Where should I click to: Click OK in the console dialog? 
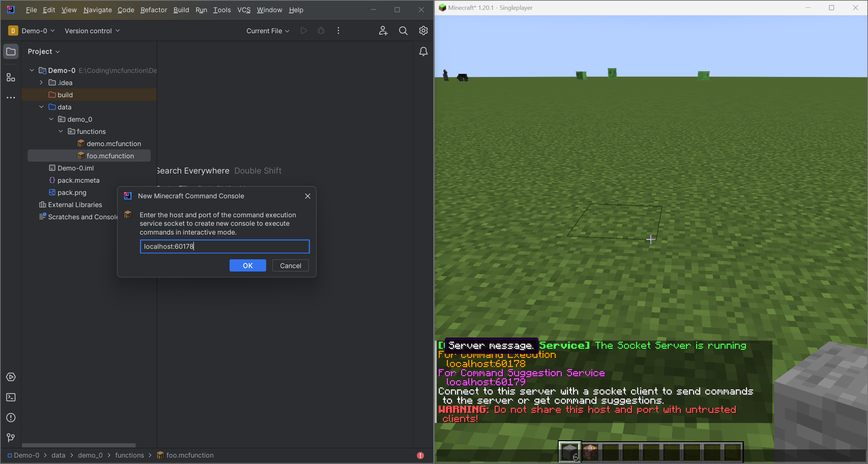pos(248,266)
